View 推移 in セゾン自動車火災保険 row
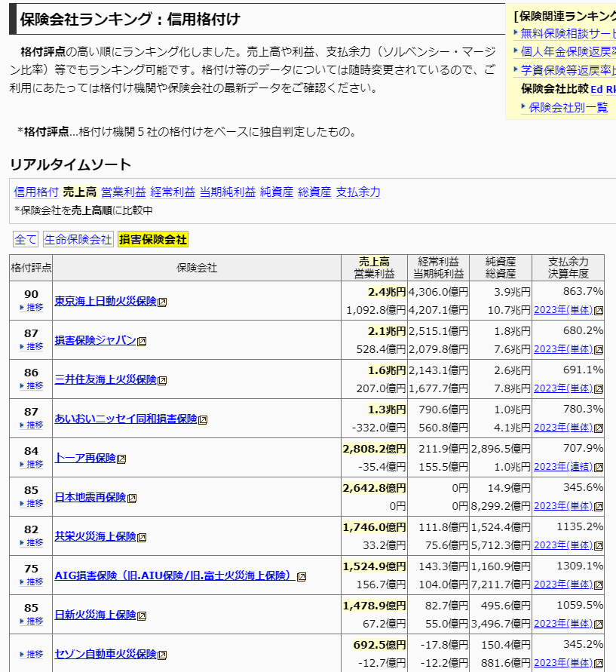This screenshot has width=616, height=672. pyautogui.click(x=32, y=655)
